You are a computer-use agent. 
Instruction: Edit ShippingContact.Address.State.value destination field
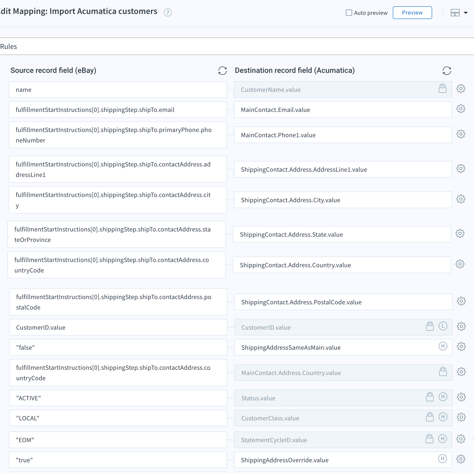[342, 235]
